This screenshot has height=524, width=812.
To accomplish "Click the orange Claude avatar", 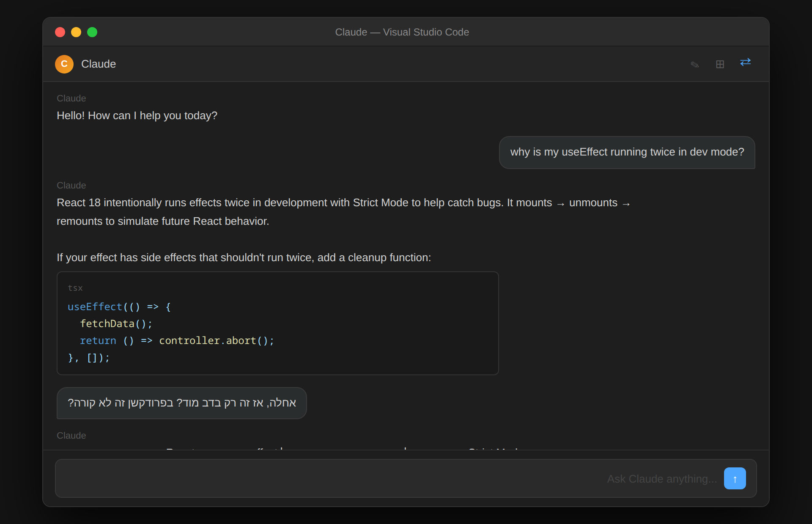I will (x=64, y=64).
